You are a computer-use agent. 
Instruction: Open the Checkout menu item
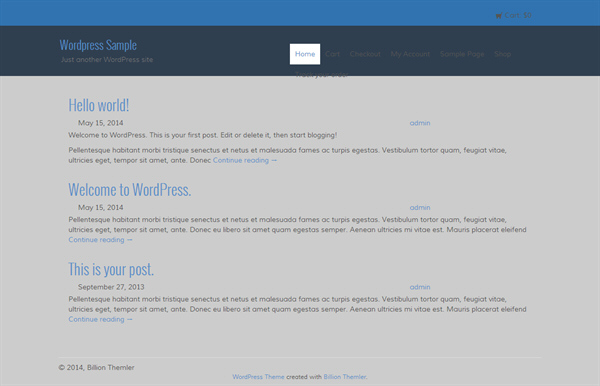(x=365, y=54)
